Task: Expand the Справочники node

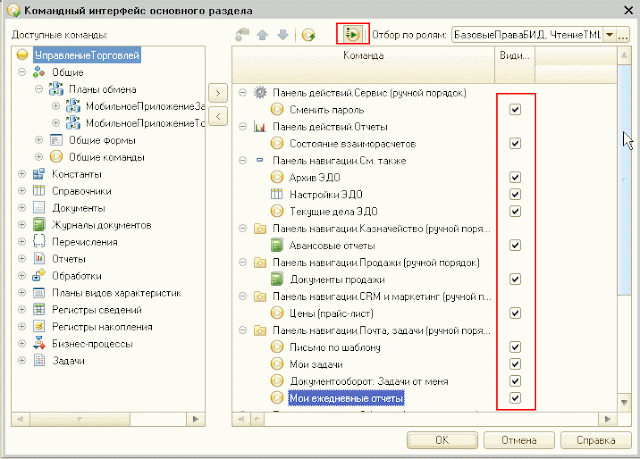Action: pyautogui.click(x=22, y=191)
